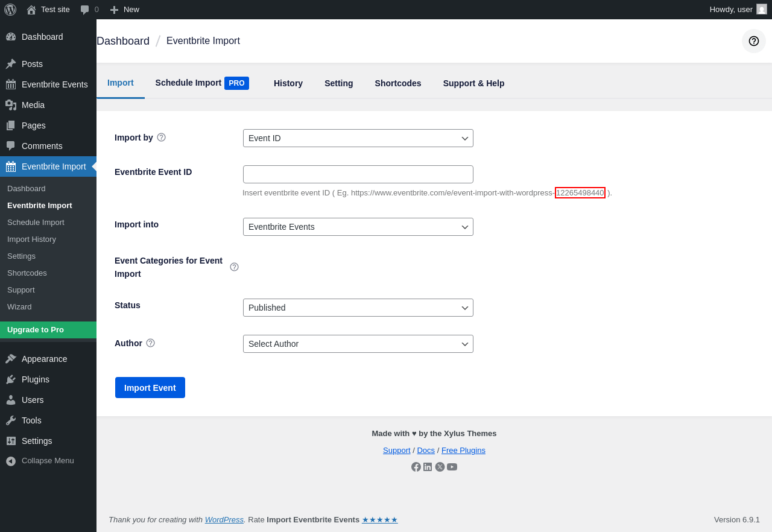
Task: Click the WordPress logo in the admin bar
Action: click(x=10, y=10)
